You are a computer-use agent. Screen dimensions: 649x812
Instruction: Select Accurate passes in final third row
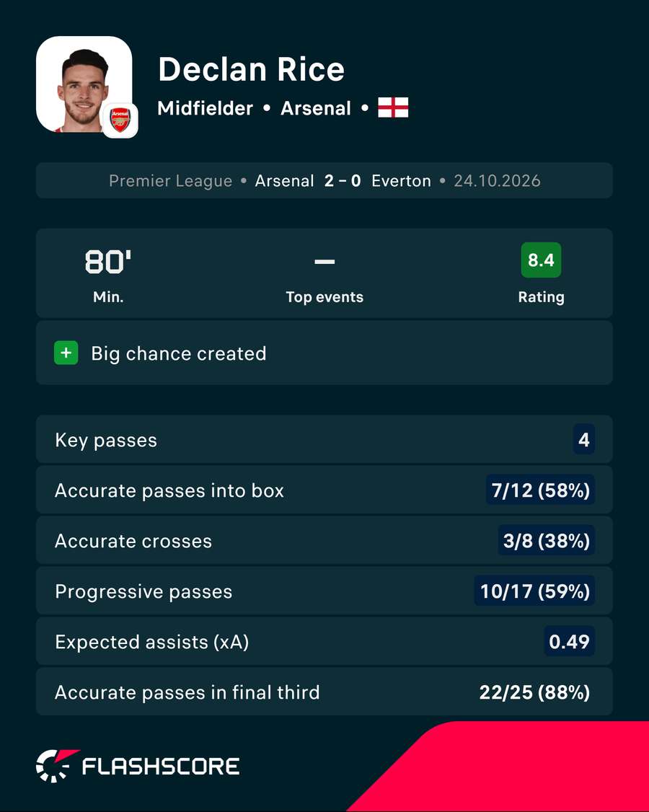click(324, 692)
